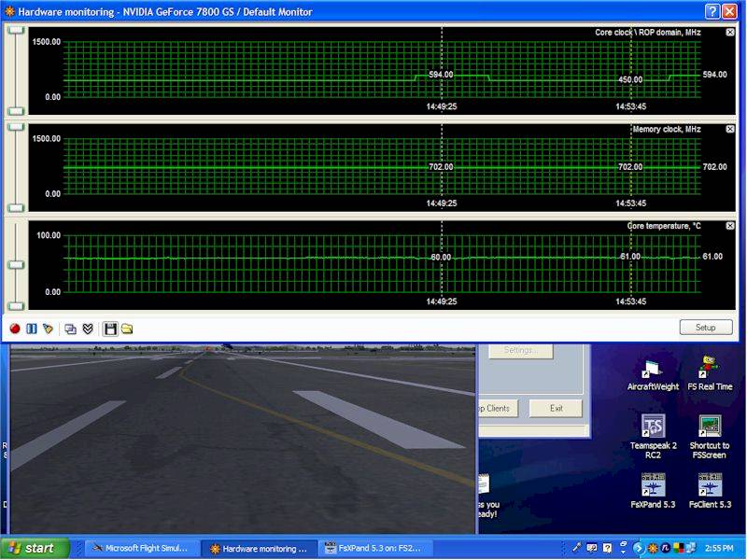Image resolution: width=747 pixels, height=560 pixels.
Task: Open the yellow folder icon in toolbar
Action: pos(127,329)
